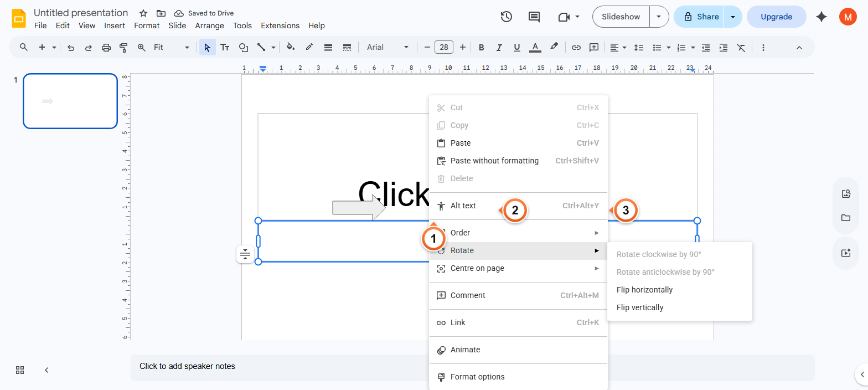The image size is (868, 390).
Task: Open the Arrange menu
Action: [x=210, y=25]
